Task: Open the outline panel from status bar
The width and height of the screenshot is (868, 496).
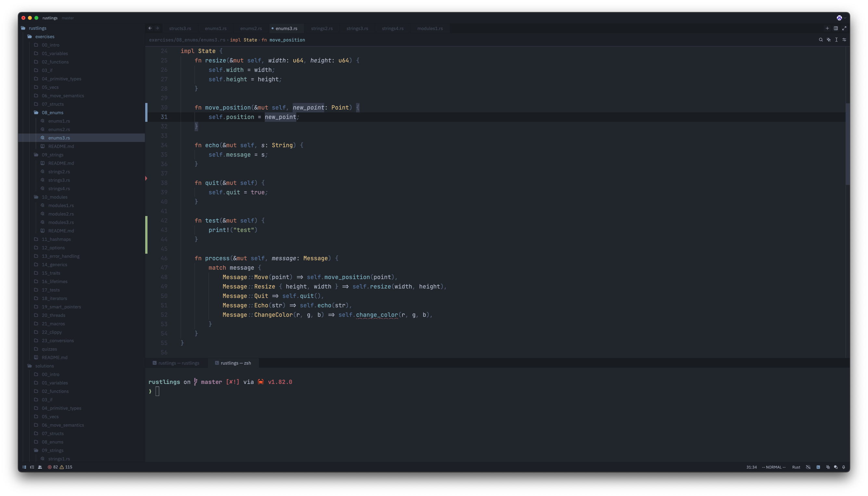Action: (x=32, y=467)
